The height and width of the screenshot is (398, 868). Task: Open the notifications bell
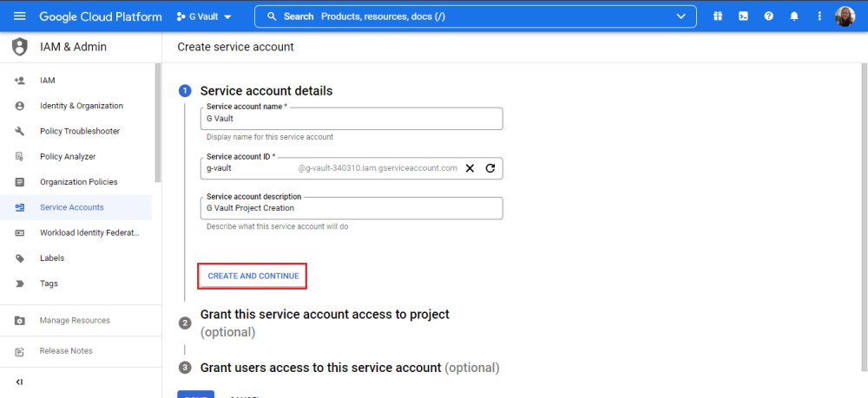tap(793, 16)
